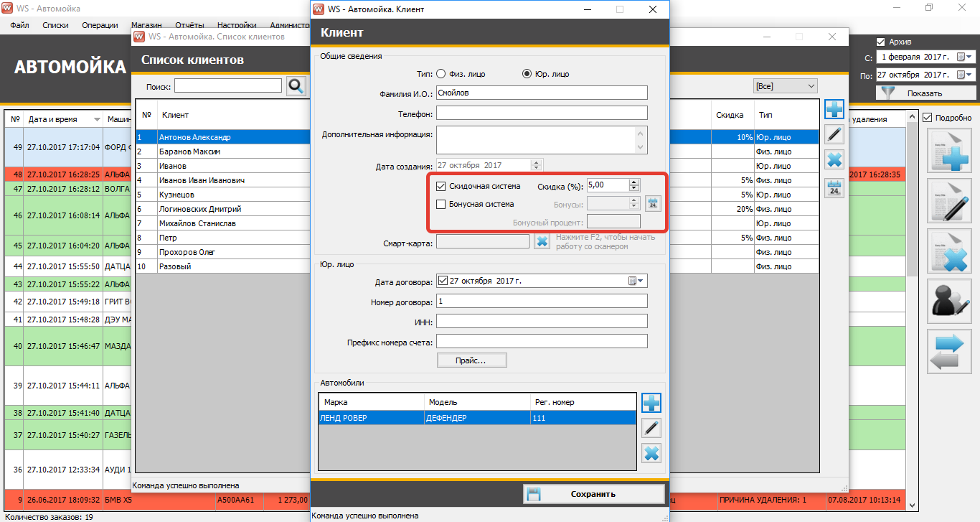Screen dimensions: 980x522
Task: Open the Операции menu
Action: coord(100,25)
